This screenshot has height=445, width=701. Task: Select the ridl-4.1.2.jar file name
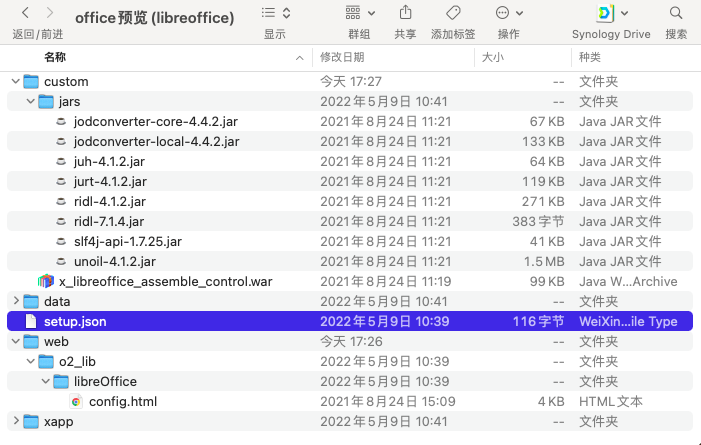click(x=110, y=202)
